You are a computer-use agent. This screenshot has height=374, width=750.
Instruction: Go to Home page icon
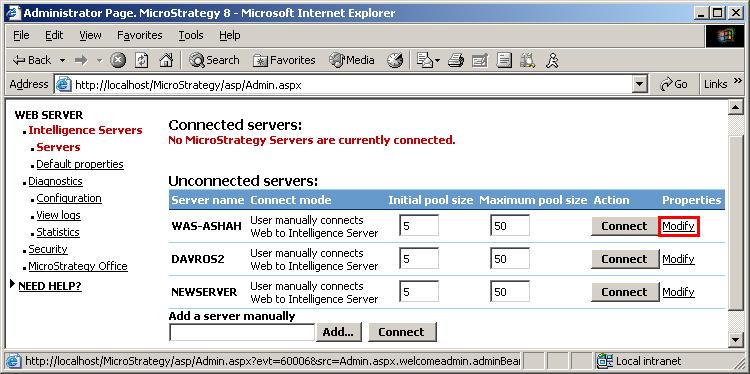click(165, 60)
